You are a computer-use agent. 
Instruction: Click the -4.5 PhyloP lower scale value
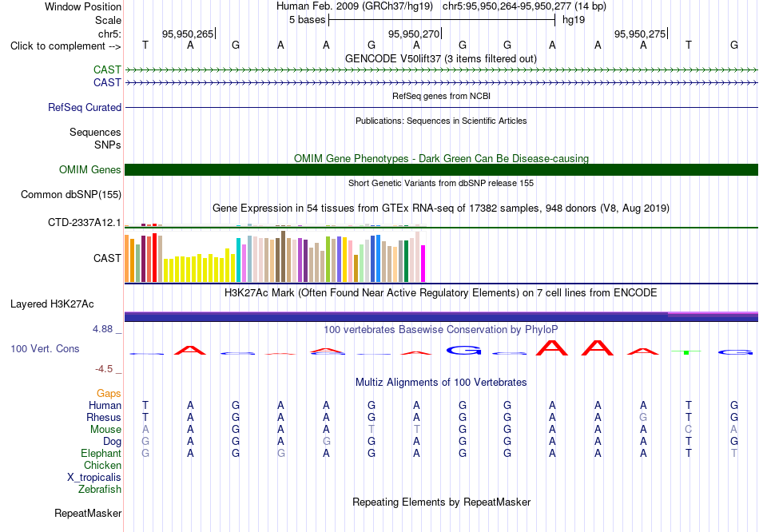[x=104, y=369]
